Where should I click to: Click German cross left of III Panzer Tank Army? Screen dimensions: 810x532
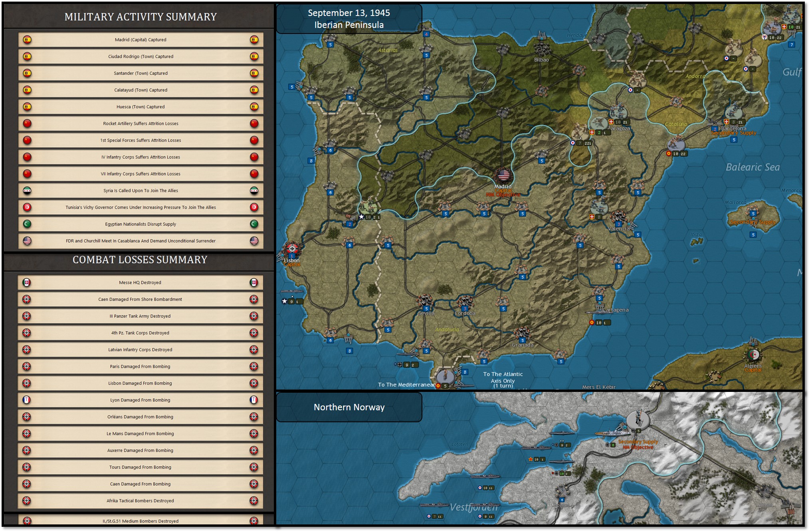point(27,316)
